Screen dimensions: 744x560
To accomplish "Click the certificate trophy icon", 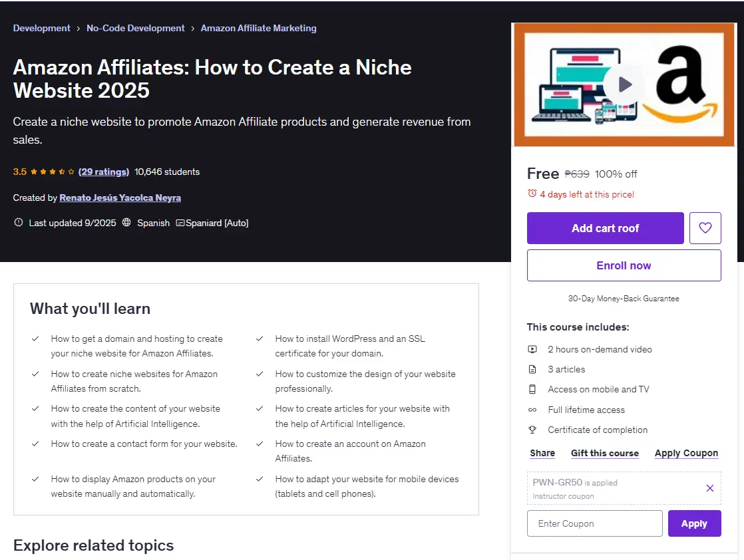I will click(x=532, y=430).
